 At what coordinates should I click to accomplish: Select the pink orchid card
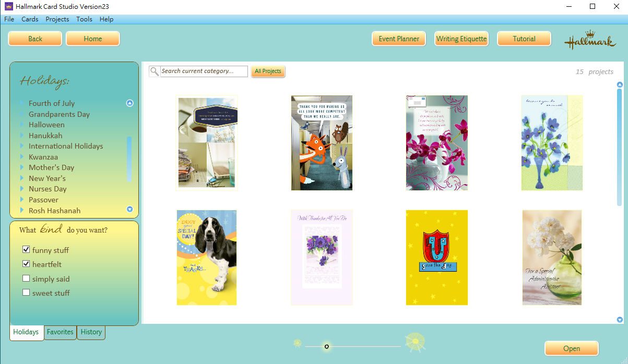coord(437,143)
